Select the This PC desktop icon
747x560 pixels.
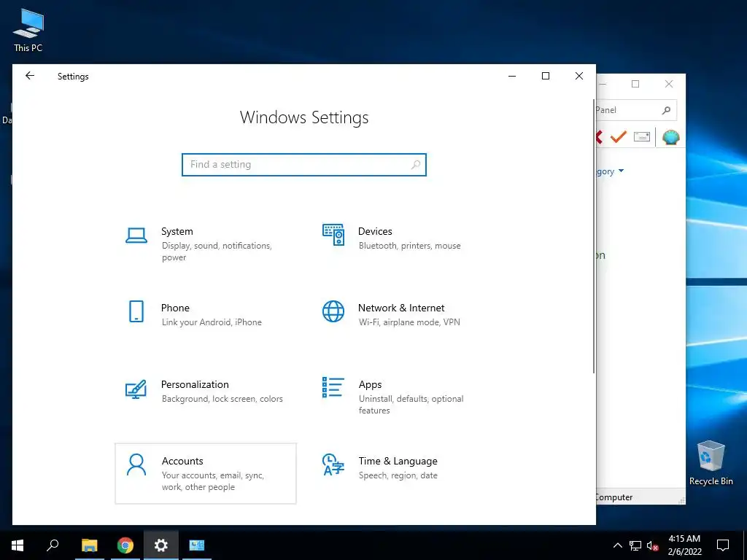pos(28,31)
